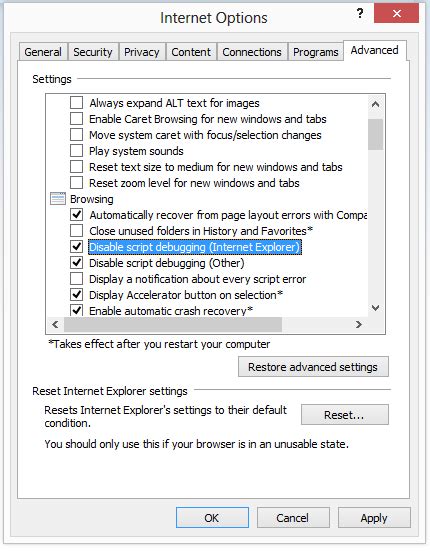Open the General tab

43,52
